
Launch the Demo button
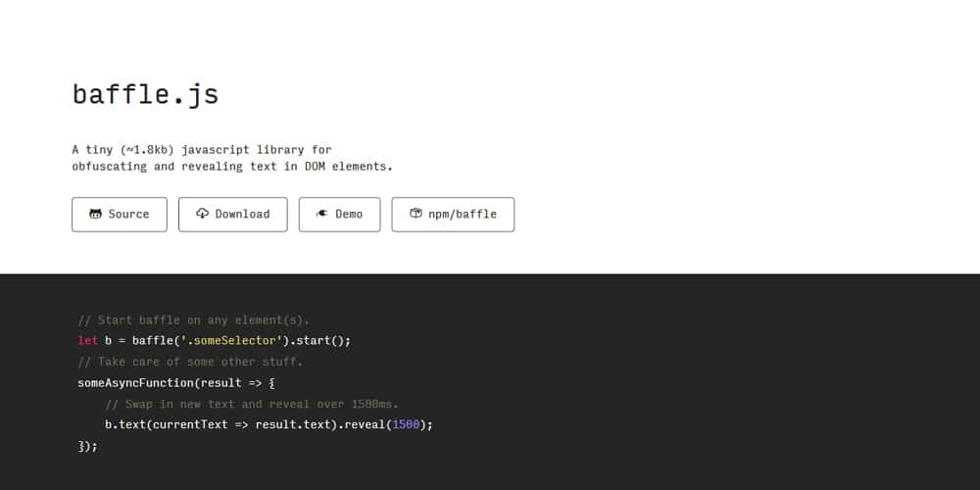click(x=339, y=215)
